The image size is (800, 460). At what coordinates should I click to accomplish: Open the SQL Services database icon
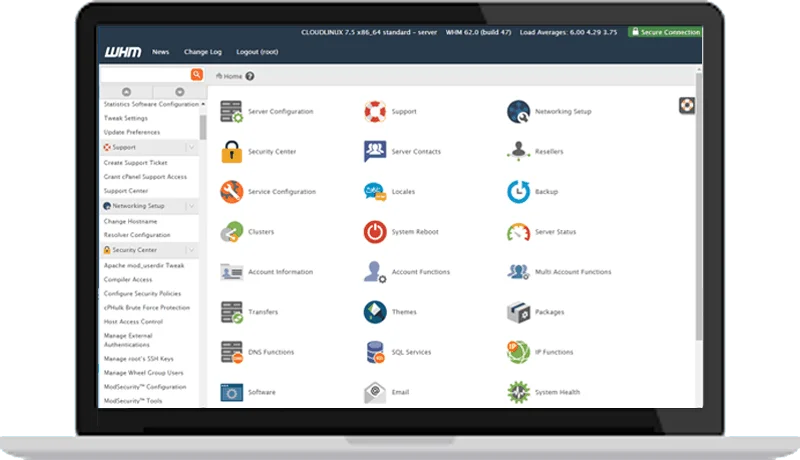click(375, 352)
